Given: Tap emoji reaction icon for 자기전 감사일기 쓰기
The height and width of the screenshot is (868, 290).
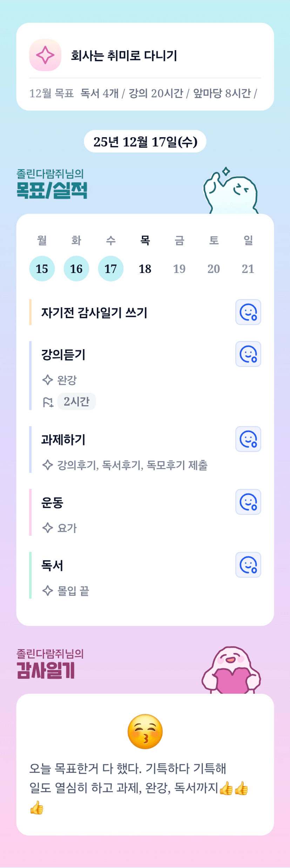Looking at the screenshot, I should point(248,312).
